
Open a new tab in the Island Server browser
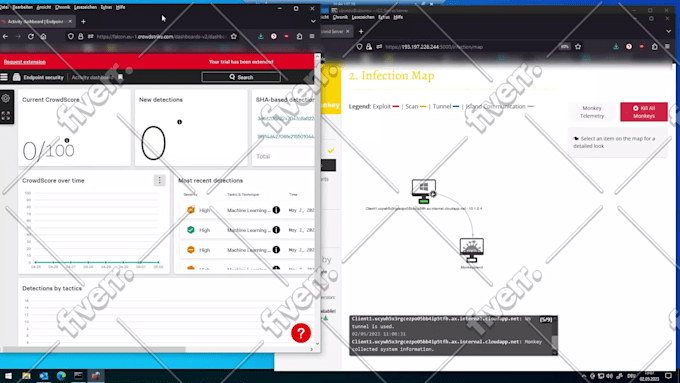pyautogui.click(x=361, y=31)
